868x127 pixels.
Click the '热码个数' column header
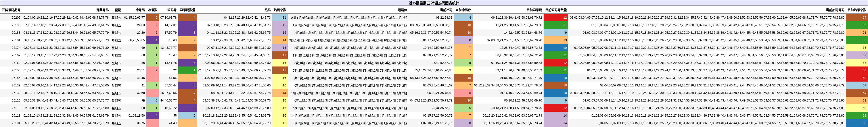point(280,10)
